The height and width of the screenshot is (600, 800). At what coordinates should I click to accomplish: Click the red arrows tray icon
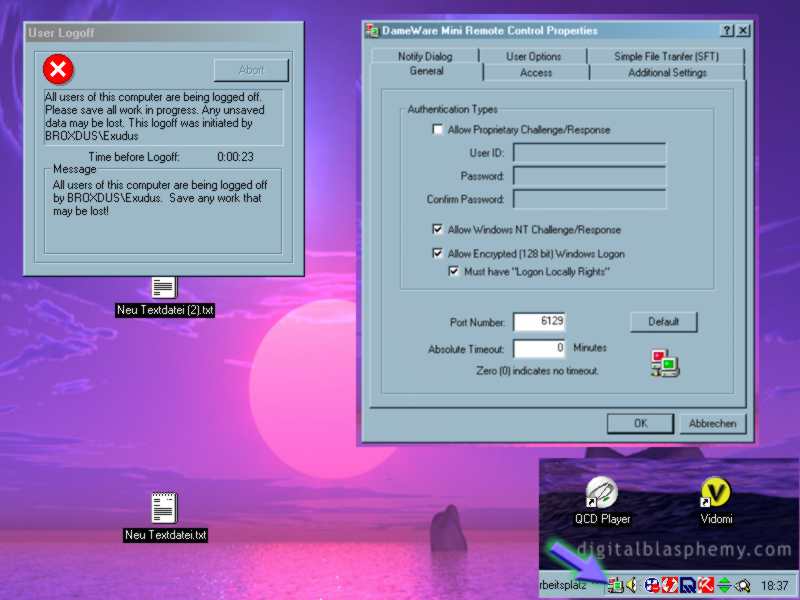pos(669,585)
